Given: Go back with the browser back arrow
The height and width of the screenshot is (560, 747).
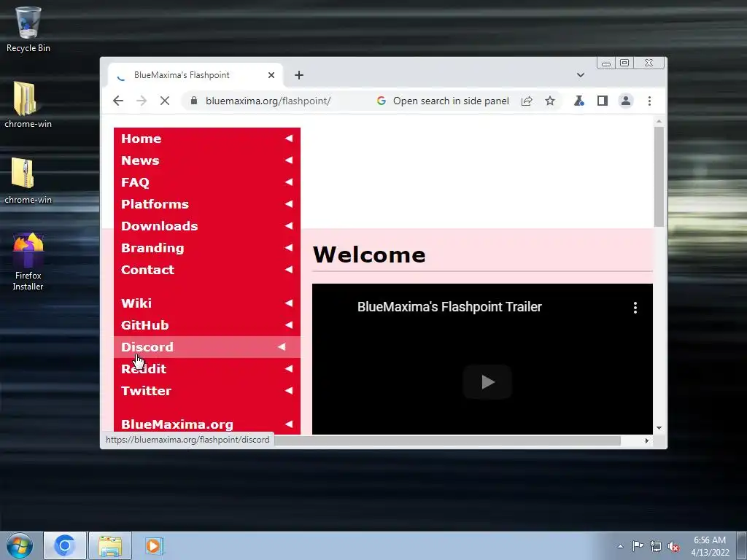Looking at the screenshot, I should [x=118, y=101].
